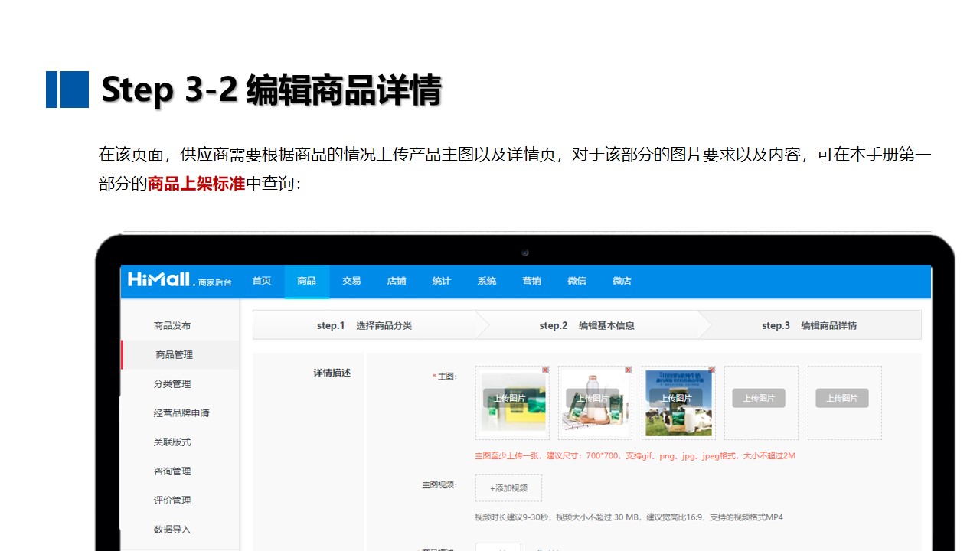Image resolution: width=980 pixels, height=551 pixels.
Task: Click the red 商品上架标准 text
Action: coord(196,184)
